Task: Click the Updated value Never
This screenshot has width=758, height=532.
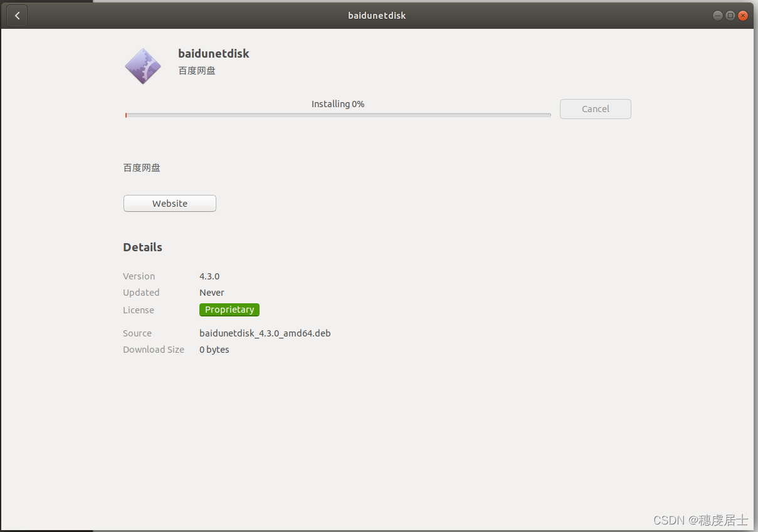Action: coord(212,293)
